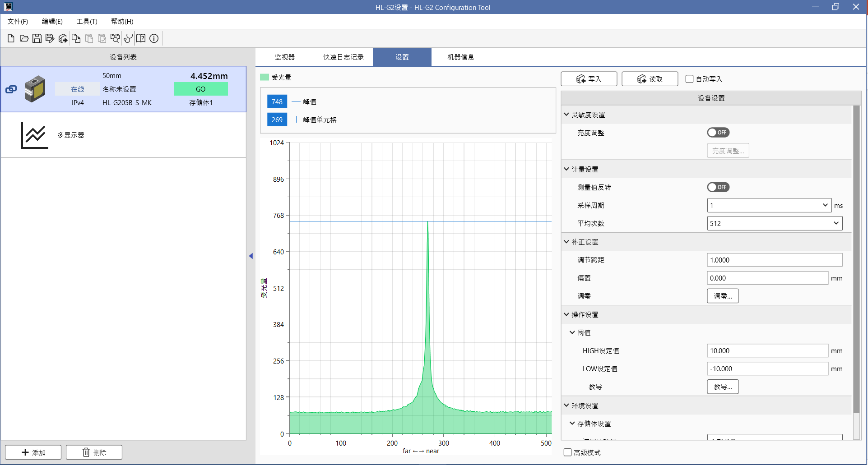Viewport: 868px width, 465px height.
Task: Click the 偏置 input field
Action: [767, 278]
